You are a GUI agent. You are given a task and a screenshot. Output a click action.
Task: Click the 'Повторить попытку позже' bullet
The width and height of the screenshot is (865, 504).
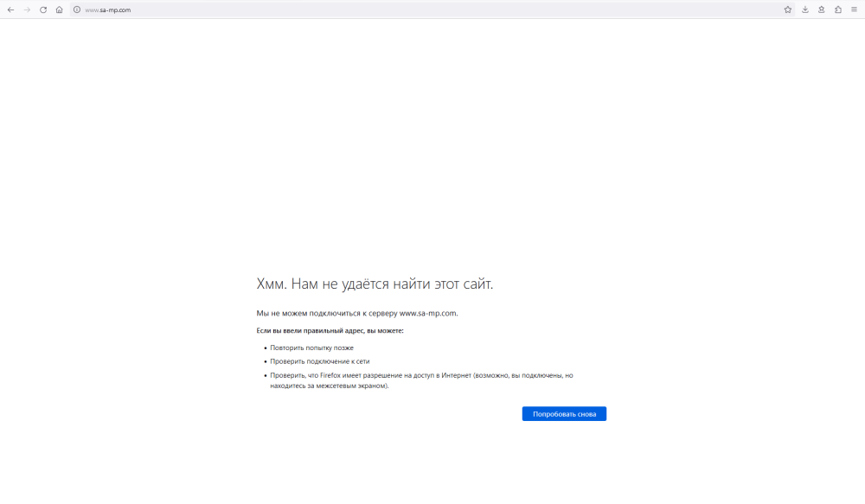pos(311,348)
